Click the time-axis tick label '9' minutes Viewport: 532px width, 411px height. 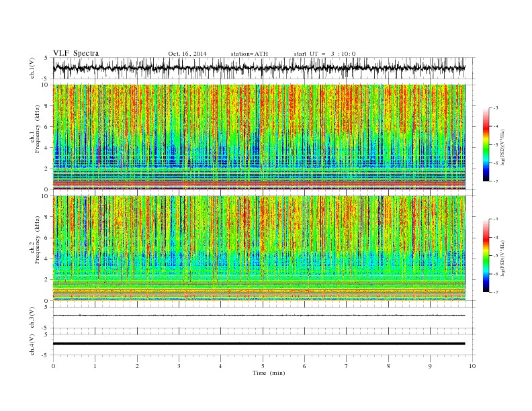tap(430, 366)
